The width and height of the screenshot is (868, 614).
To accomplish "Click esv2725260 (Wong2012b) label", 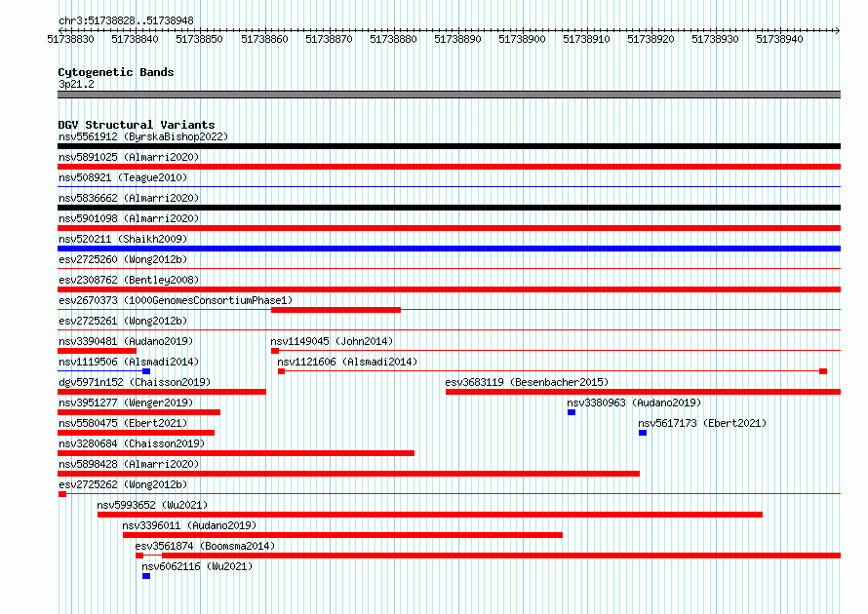I will coord(123,259).
